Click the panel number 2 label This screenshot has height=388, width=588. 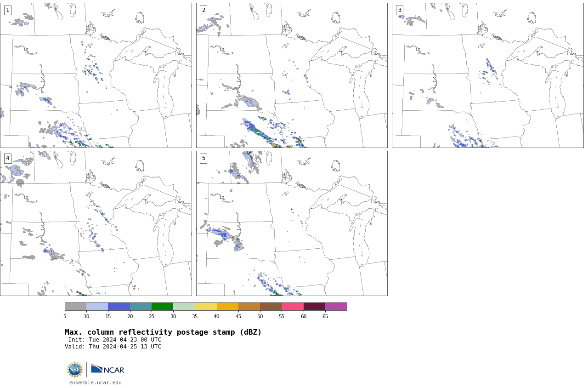point(204,10)
